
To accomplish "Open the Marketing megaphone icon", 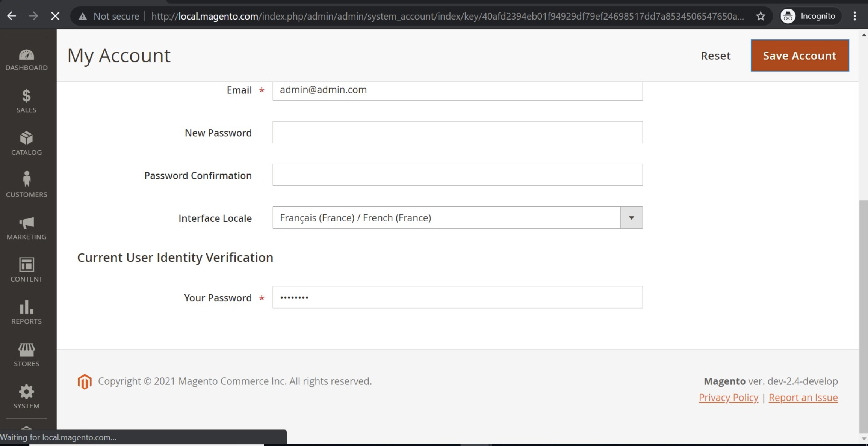I will pyautogui.click(x=26, y=223).
